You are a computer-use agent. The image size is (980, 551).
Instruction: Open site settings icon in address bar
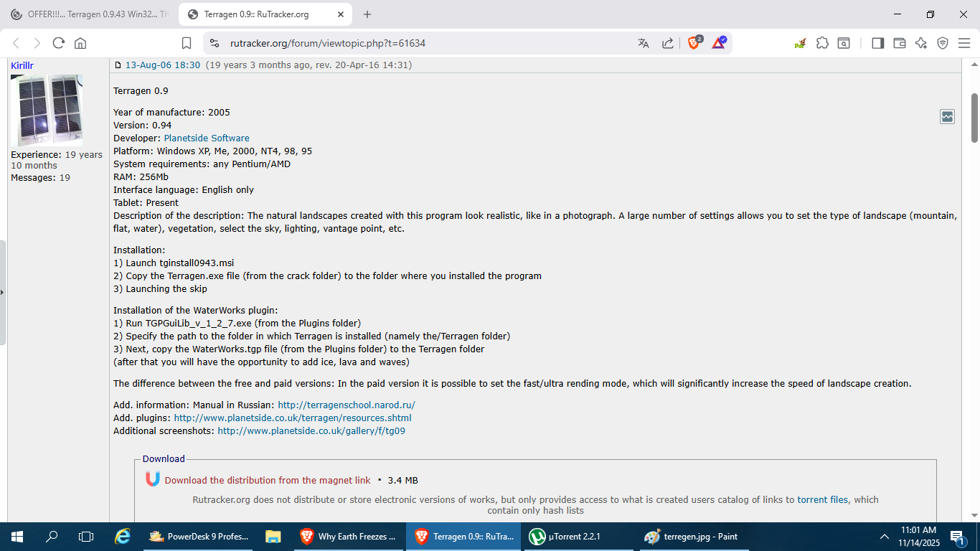coord(214,43)
